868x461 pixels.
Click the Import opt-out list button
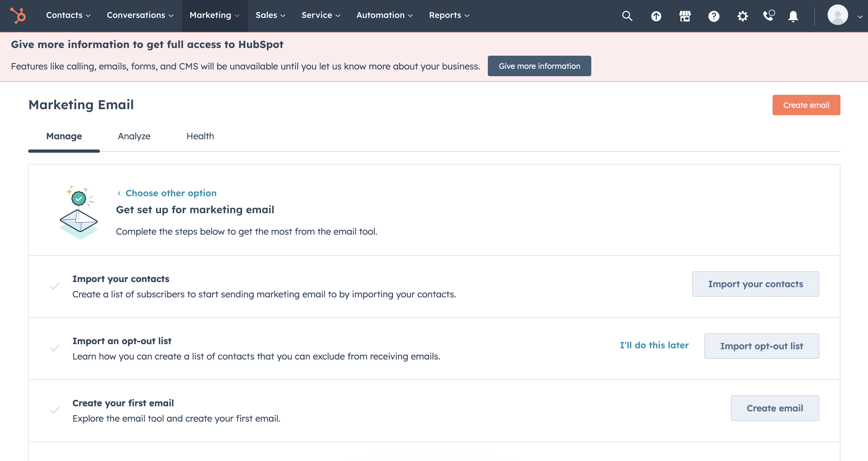coord(762,346)
